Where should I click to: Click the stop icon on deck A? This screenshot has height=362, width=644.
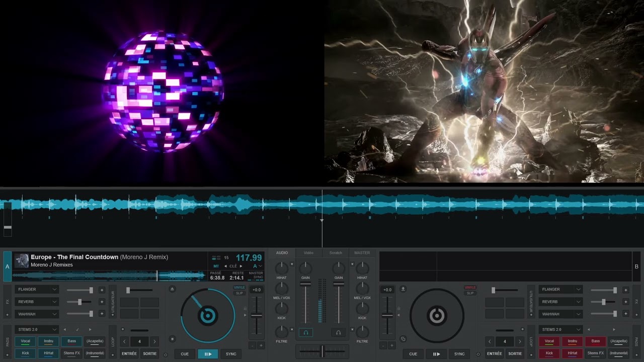[173, 339]
